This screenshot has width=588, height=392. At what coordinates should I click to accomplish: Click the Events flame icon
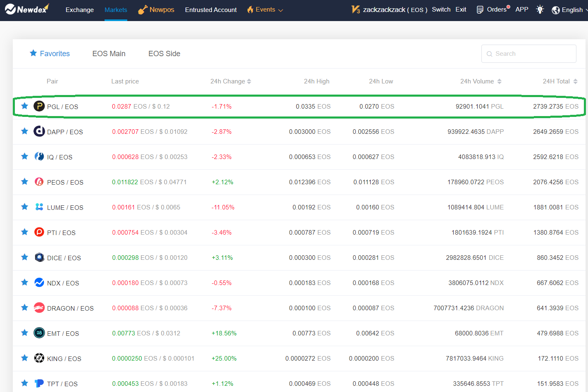pos(250,10)
